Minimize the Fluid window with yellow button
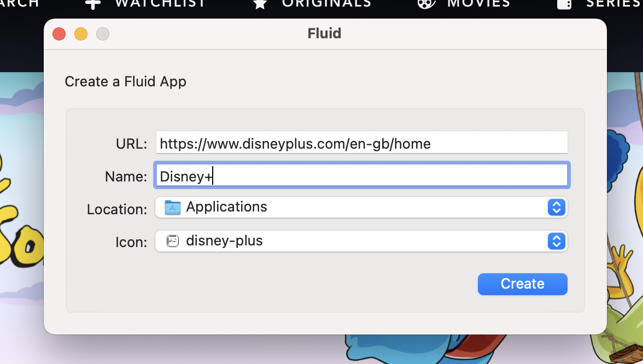This screenshot has width=643, height=364. pyautogui.click(x=81, y=34)
